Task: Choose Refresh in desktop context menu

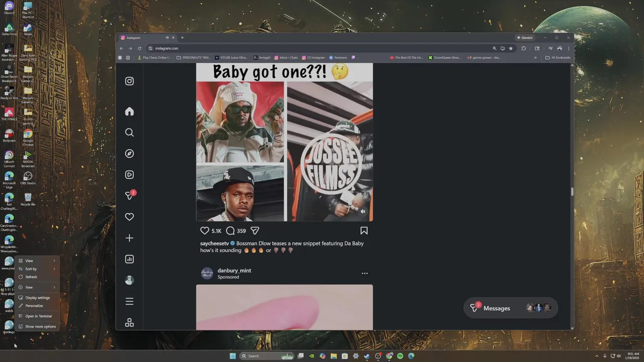Action: tap(37, 277)
